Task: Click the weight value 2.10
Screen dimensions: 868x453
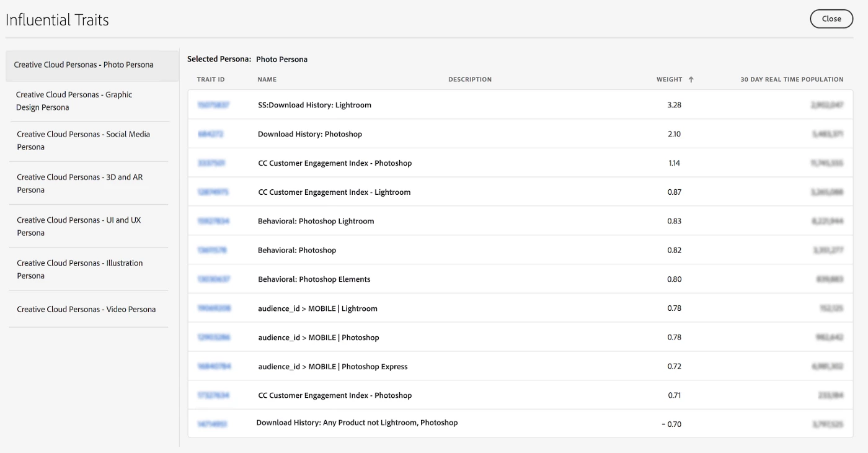Action: click(674, 134)
